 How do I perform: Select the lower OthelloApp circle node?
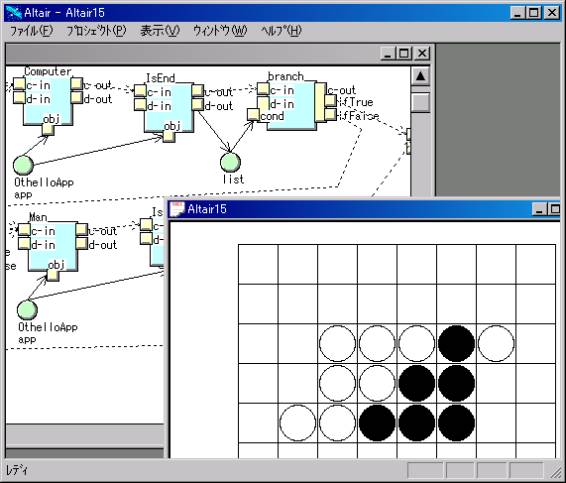point(27,310)
